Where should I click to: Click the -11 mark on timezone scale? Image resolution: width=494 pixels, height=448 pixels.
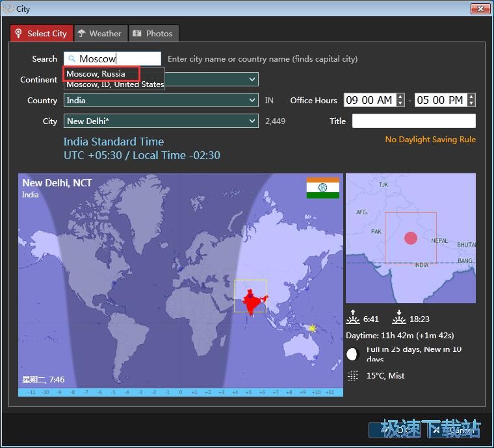(31, 392)
